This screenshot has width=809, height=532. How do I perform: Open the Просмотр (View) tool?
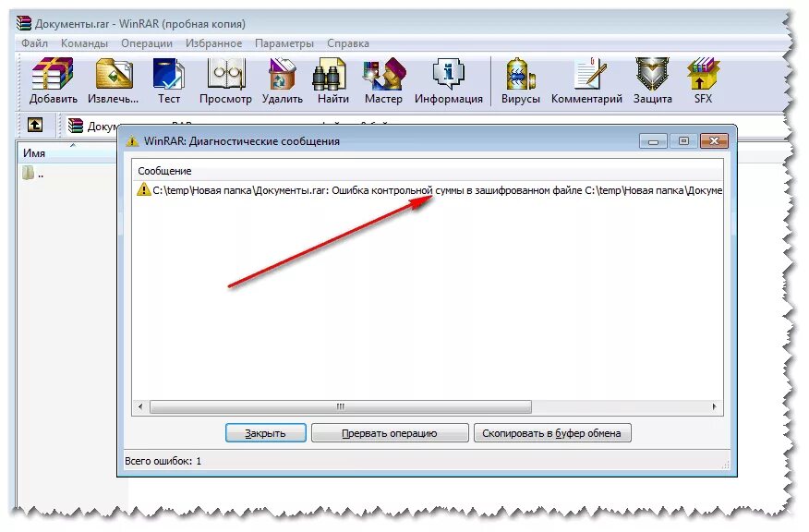click(225, 80)
